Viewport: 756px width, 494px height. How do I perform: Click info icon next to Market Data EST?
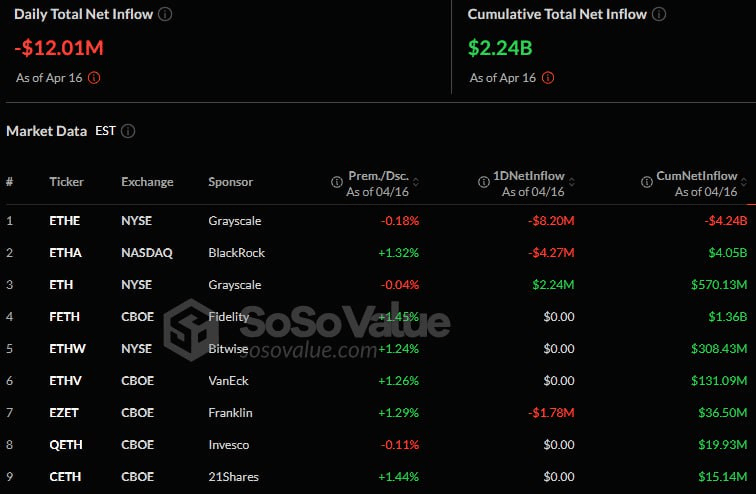pyautogui.click(x=128, y=131)
